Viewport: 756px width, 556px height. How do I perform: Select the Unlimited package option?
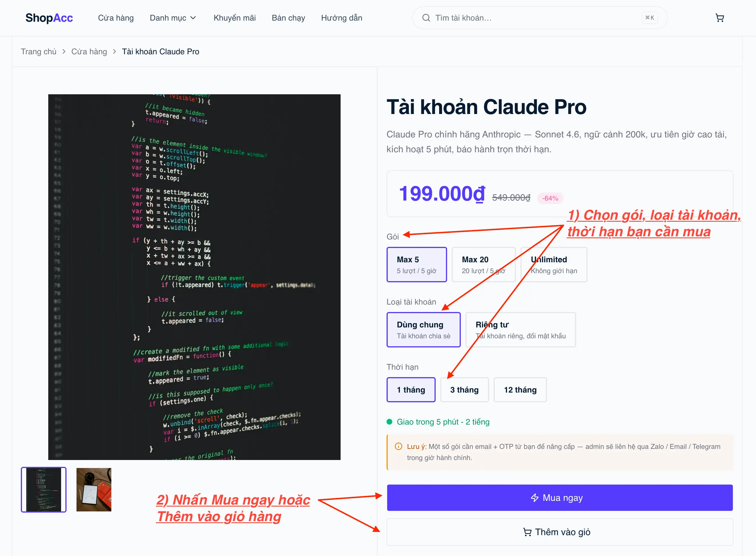(554, 265)
